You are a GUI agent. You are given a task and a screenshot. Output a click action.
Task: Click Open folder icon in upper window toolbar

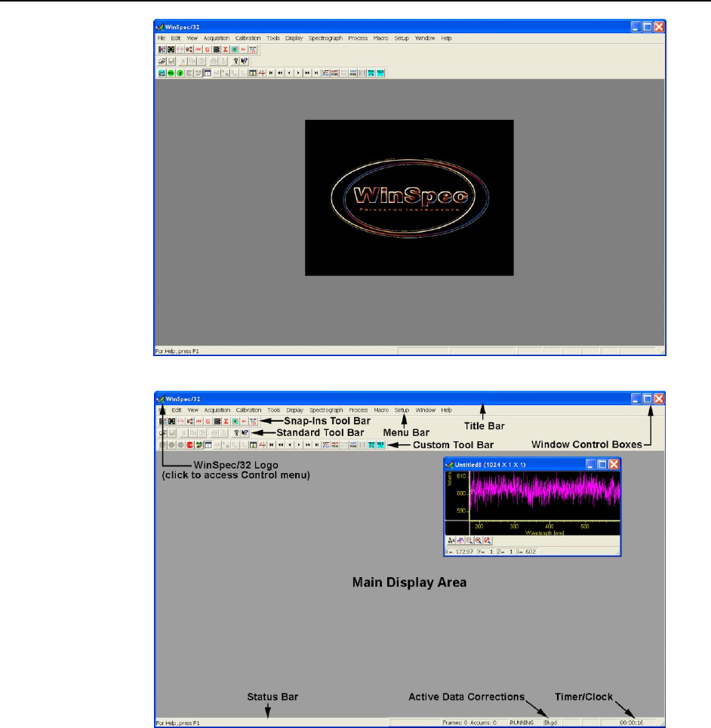[162, 61]
